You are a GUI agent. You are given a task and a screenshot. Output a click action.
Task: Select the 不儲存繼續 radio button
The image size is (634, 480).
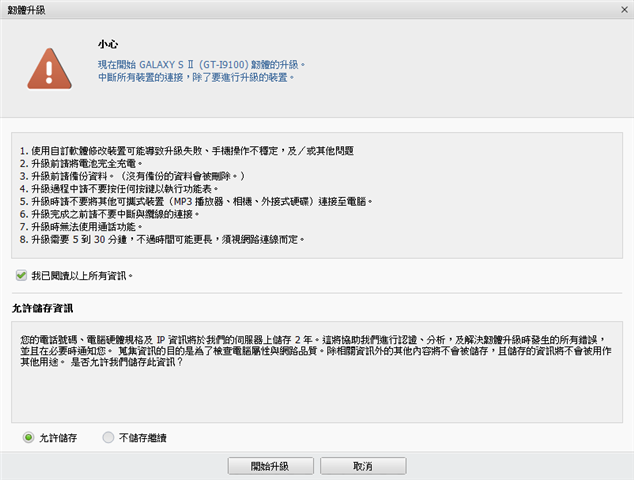(108, 438)
